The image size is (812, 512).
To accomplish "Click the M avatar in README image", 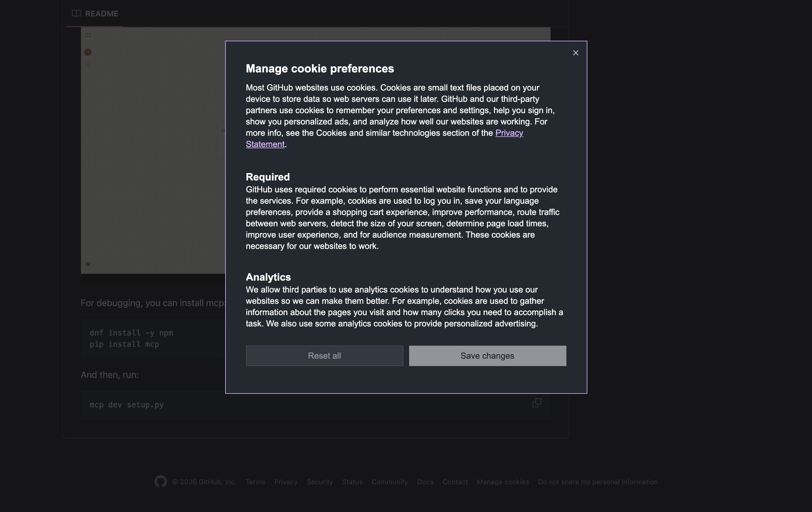I will coord(88,264).
